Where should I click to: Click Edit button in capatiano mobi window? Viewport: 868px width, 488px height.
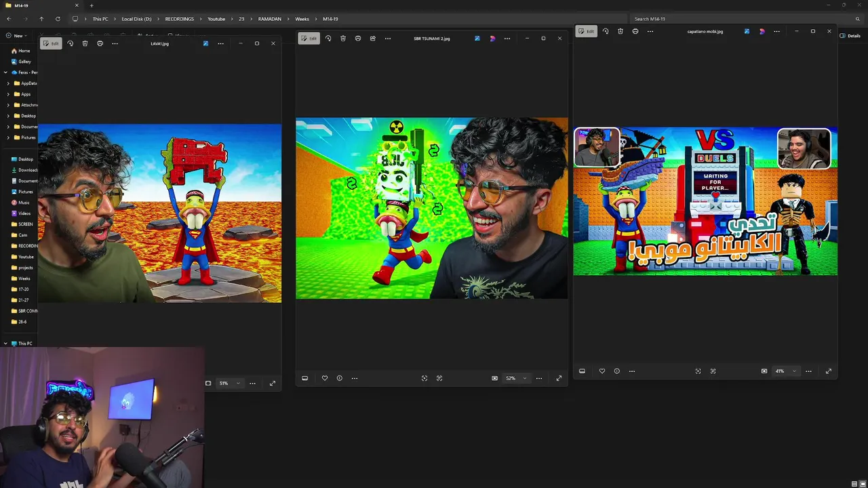click(587, 31)
